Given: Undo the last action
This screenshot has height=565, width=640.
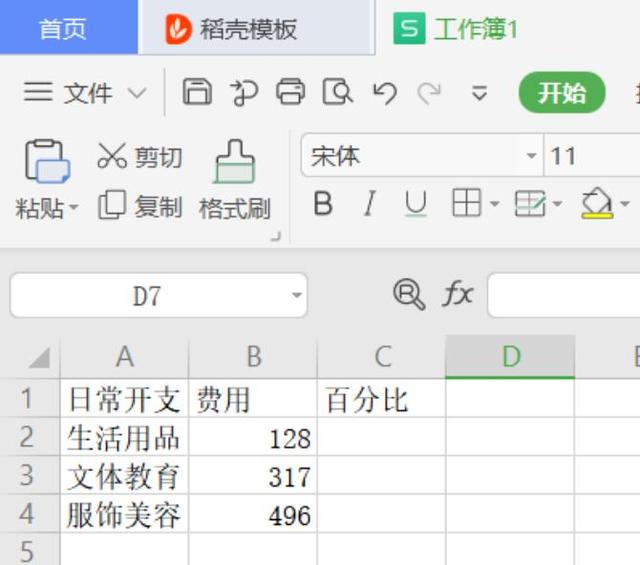Looking at the screenshot, I should [384, 93].
